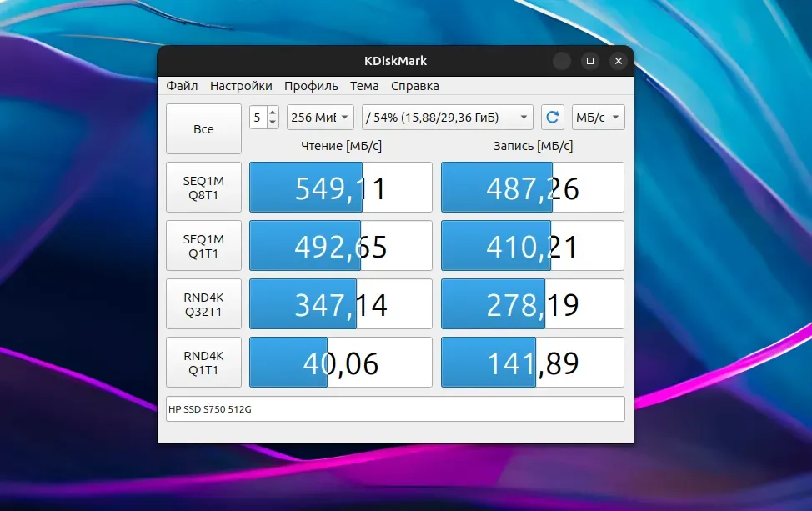Screen dimensions: 812x511
Task: Click the 410,21 write result bar
Action: 533,246
